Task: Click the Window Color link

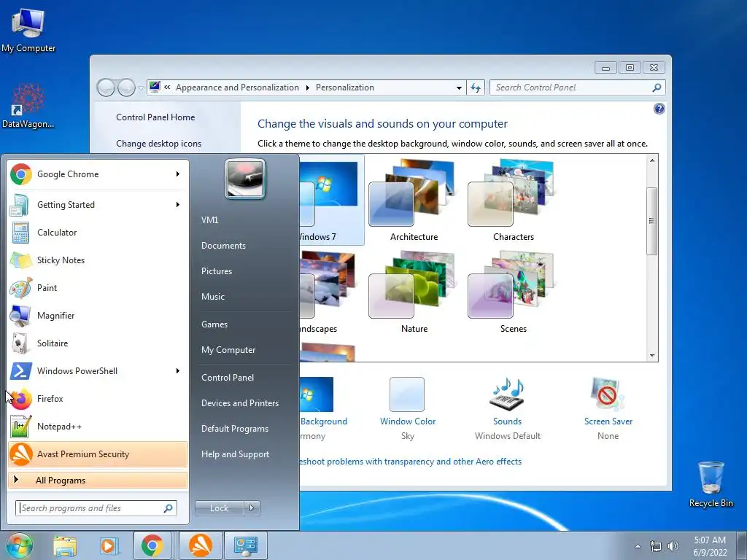Action: click(408, 421)
